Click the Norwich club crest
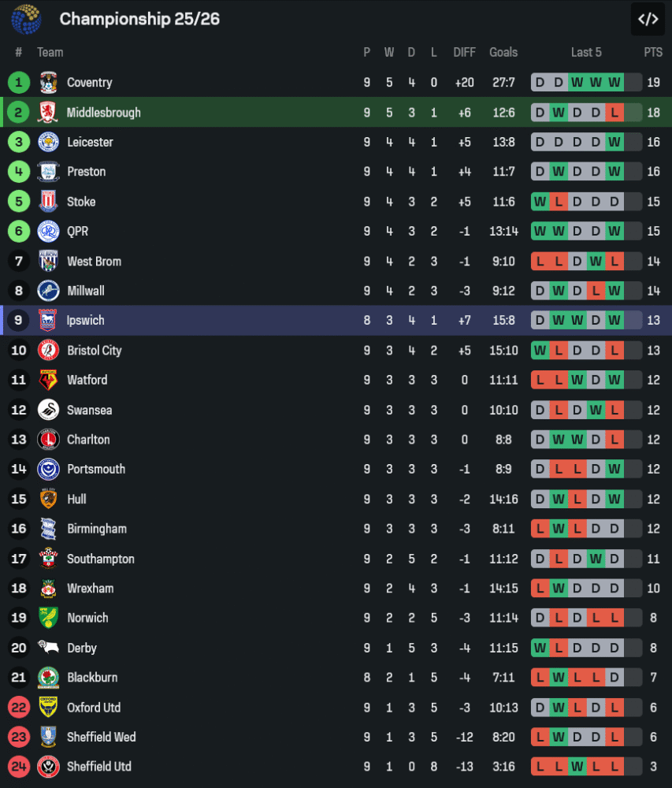Screen dimensions: 672x788 pos(48,618)
